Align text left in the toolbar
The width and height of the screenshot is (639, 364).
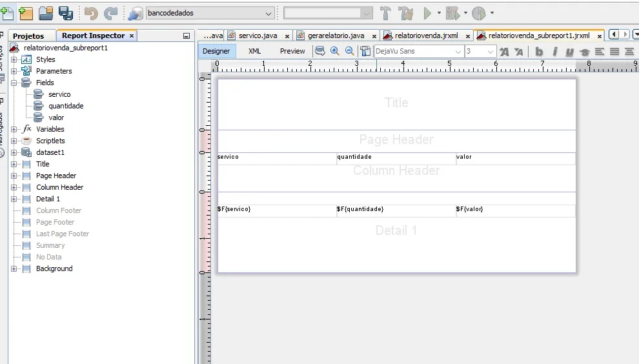click(x=600, y=52)
